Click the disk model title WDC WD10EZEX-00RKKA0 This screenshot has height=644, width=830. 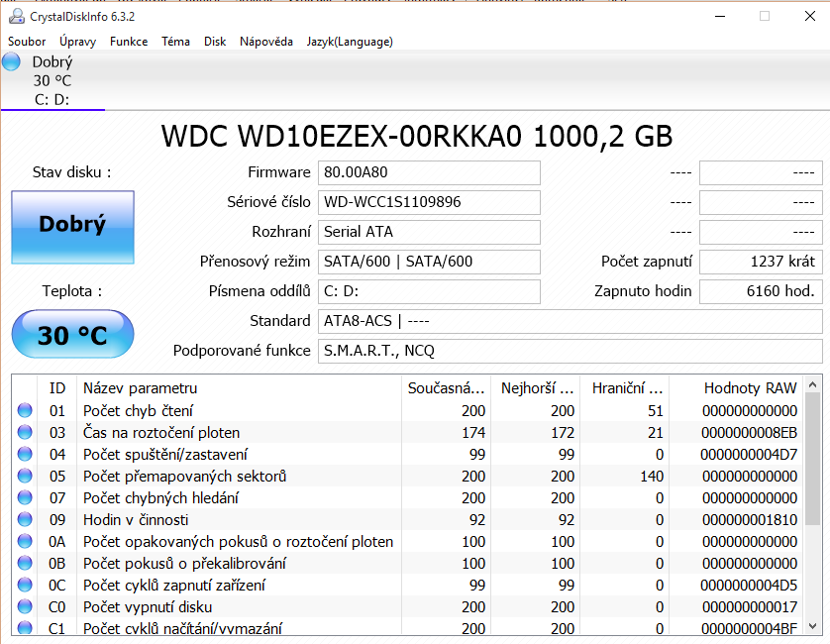click(x=342, y=136)
